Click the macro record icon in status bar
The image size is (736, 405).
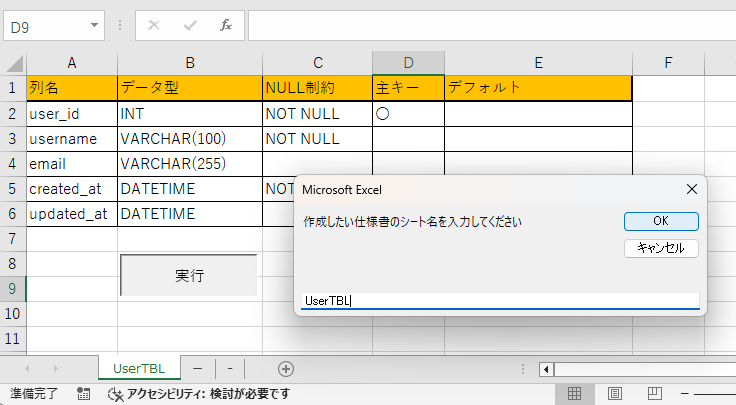click(84, 394)
